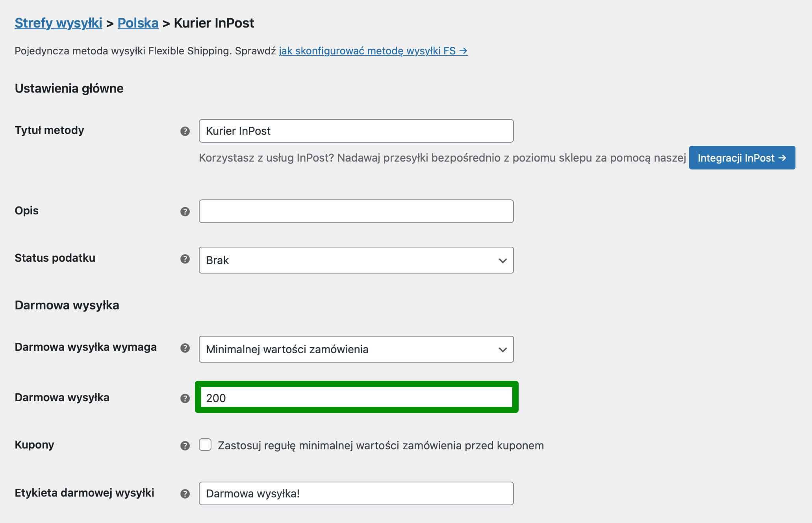
Task: Show tooltip for Darmowa wysyłka wymaga
Action: point(185,348)
